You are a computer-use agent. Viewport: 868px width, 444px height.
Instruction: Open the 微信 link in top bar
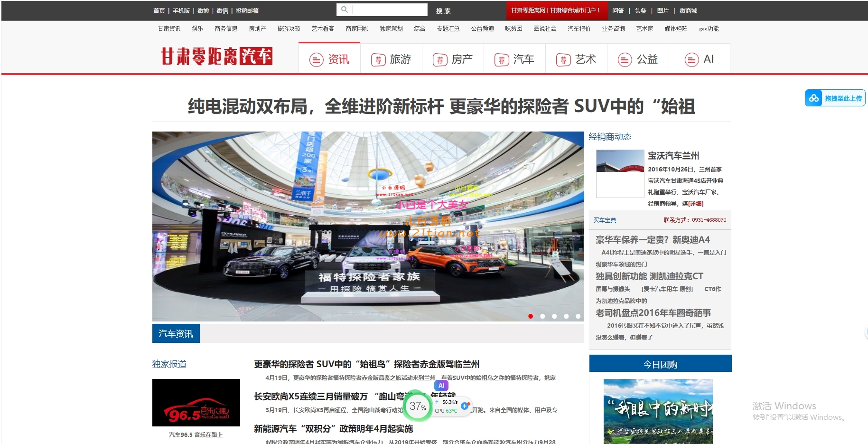click(222, 10)
